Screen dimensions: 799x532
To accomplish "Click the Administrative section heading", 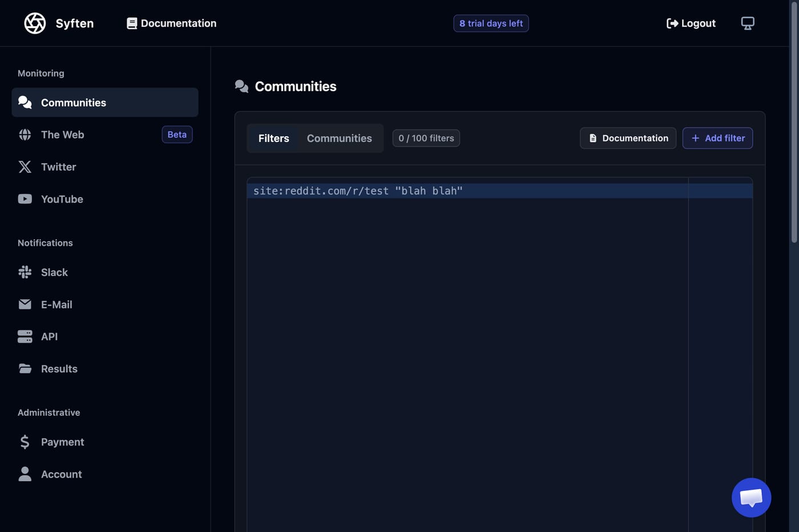I will click(49, 412).
